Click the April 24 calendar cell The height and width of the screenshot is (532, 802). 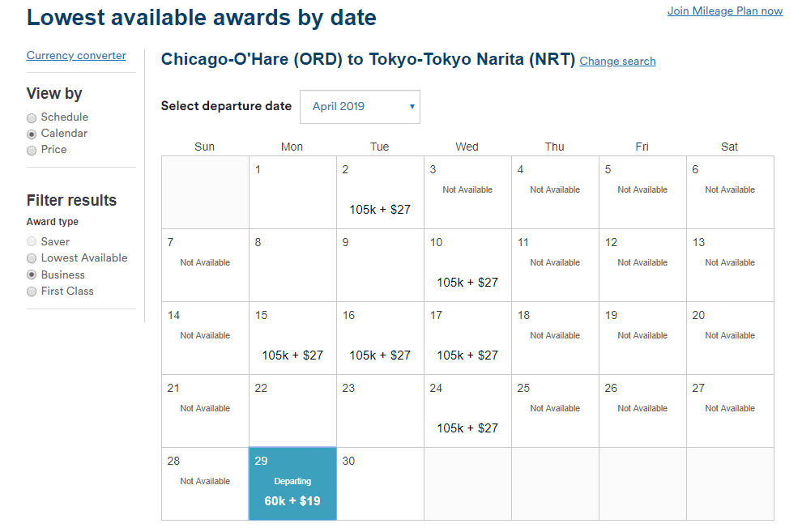tap(467, 411)
